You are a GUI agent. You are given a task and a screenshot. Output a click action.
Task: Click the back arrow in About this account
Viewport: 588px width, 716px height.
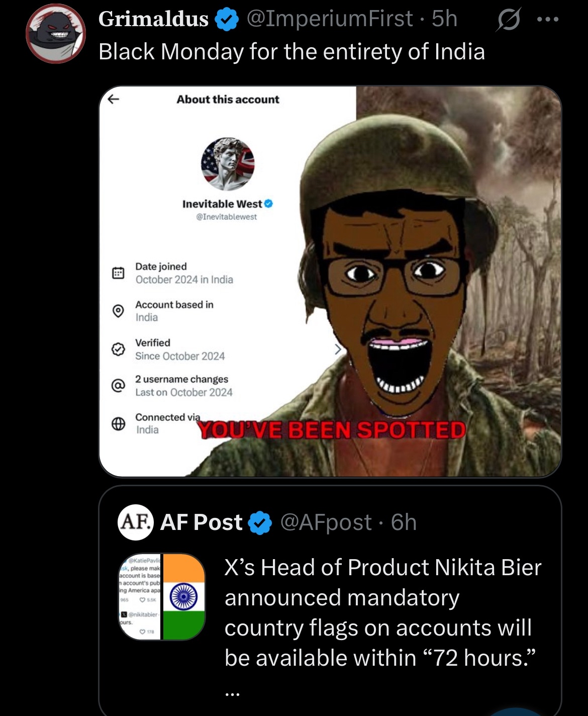pyautogui.click(x=114, y=99)
